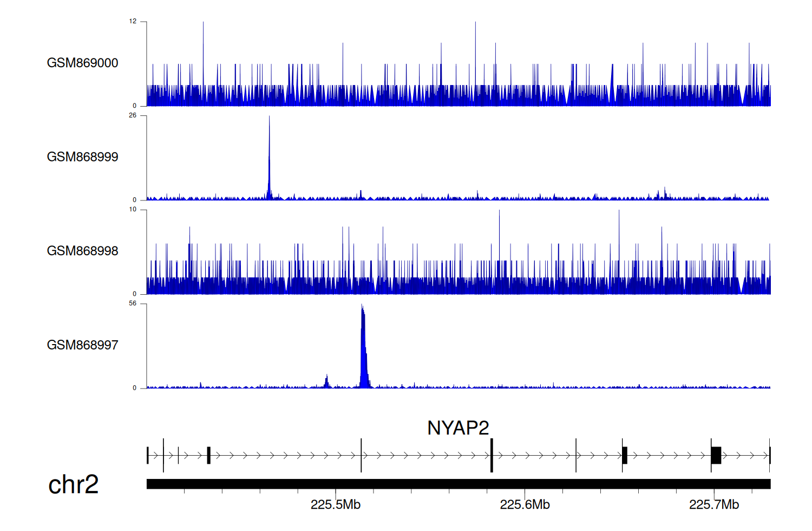Select the large peak in GSM868997 track
This screenshot has width=812, height=531.
364,347
